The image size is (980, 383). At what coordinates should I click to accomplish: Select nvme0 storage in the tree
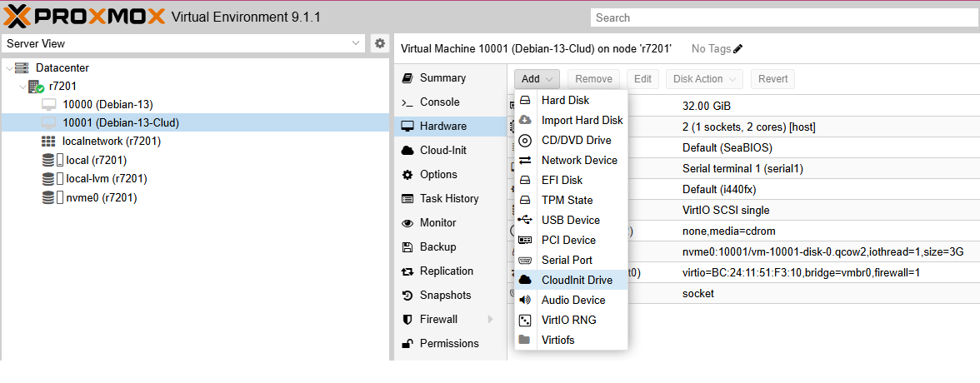point(101,197)
